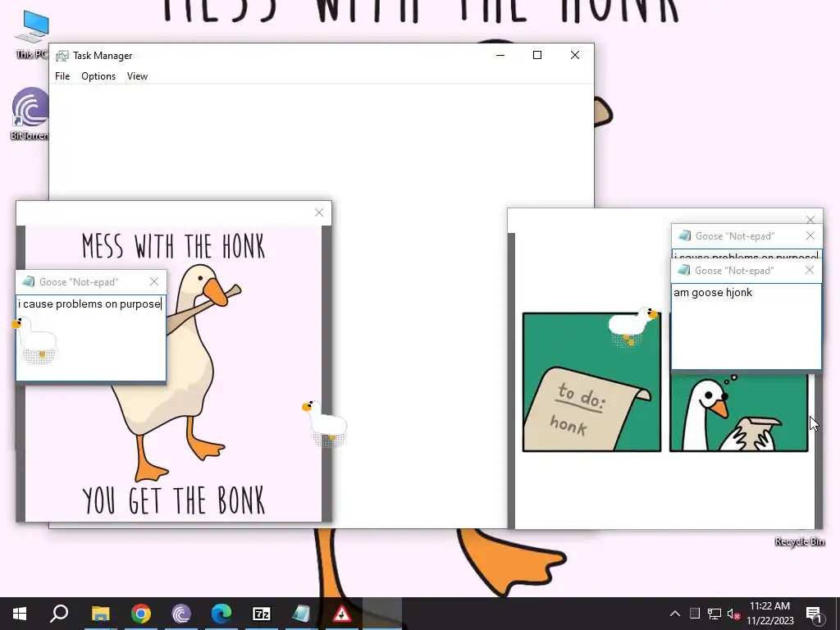Screen dimensions: 840x630
Task: Click the red triangle app taskbar icon
Action: tap(342, 614)
